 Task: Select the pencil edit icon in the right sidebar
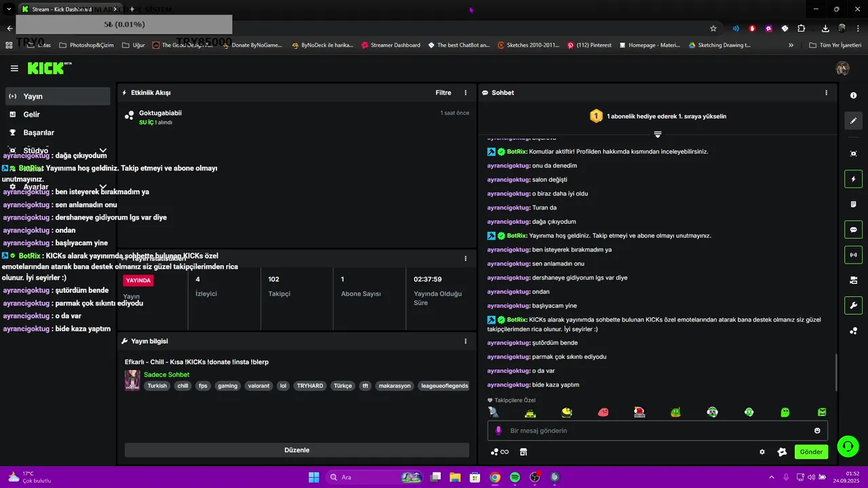tap(853, 121)
